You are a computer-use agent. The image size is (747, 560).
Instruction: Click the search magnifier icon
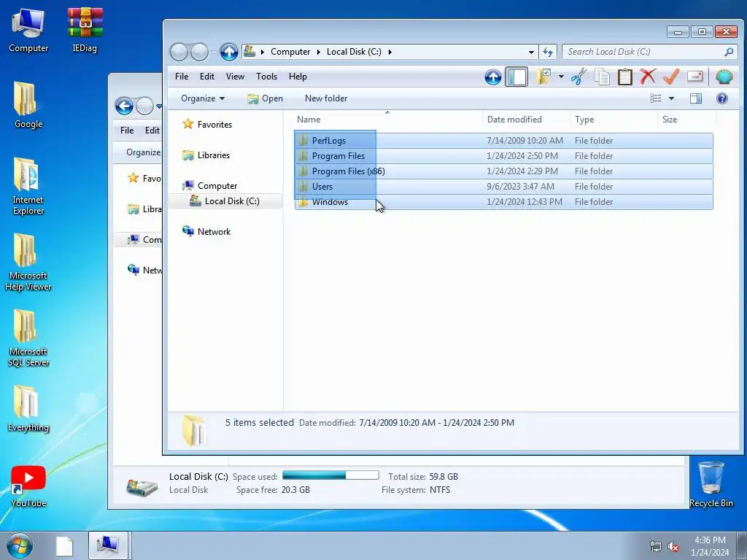click(729, 52)
